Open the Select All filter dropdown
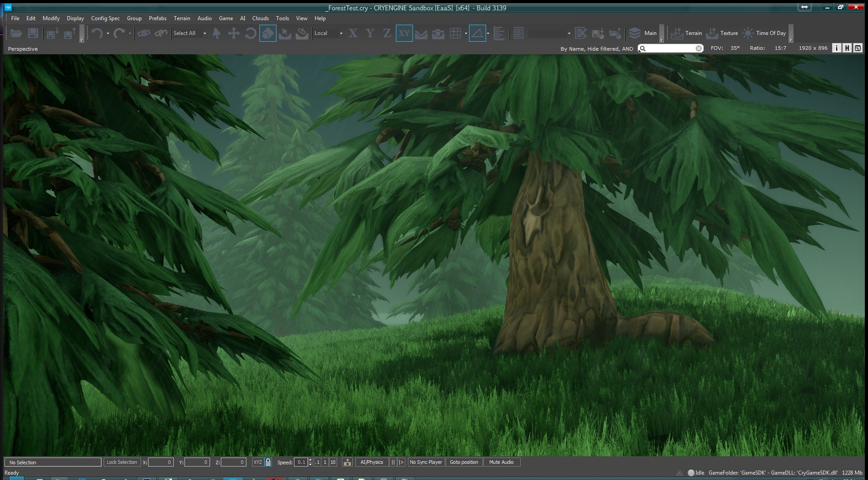The width and height of the screenshot is (868, 480). coord(205,33)
